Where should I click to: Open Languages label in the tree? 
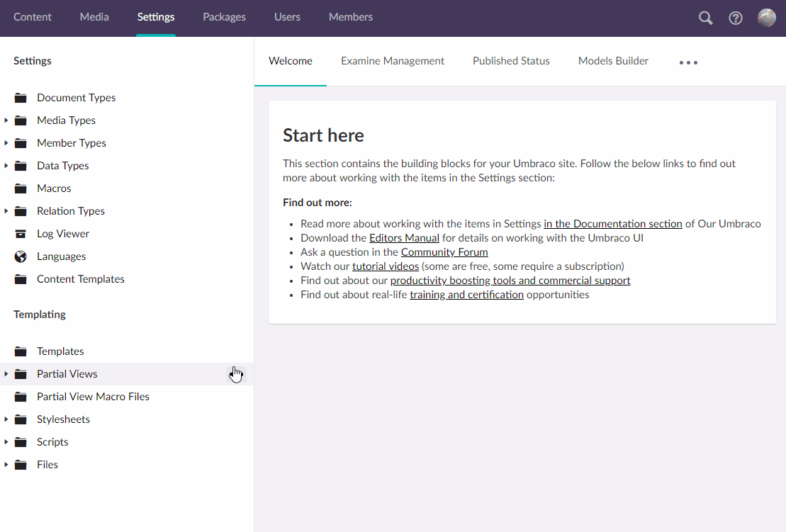(61, 256)
